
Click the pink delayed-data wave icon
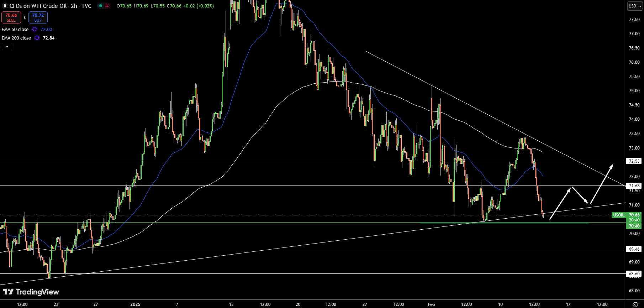pyautogui.click(x=107, y=6)
